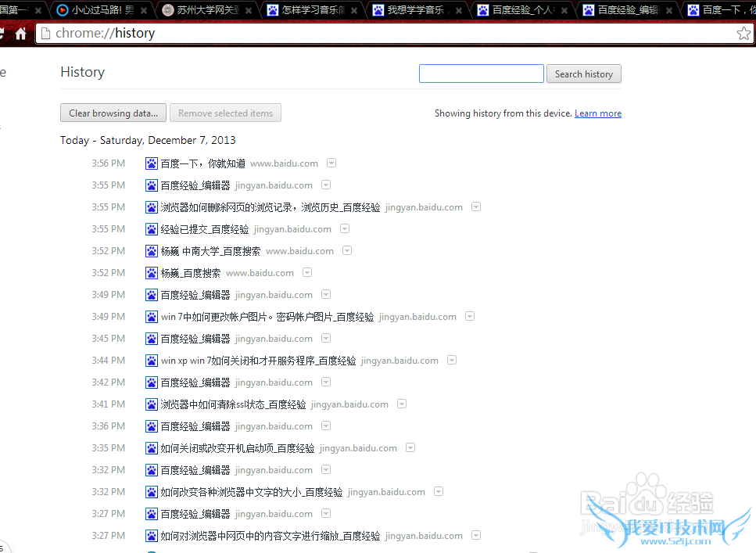756x553 pixels.
Task: Open win xp win 7如何关闭和才开服务程序 link
Action: click(259, 361)
